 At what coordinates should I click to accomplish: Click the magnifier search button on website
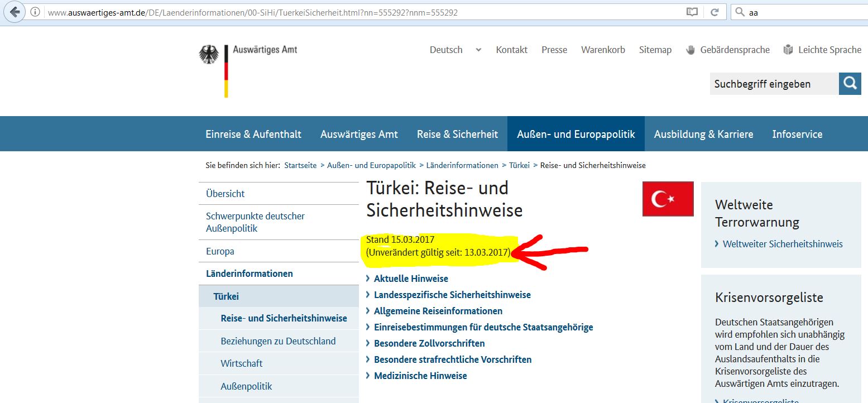(x=850, y=84)
